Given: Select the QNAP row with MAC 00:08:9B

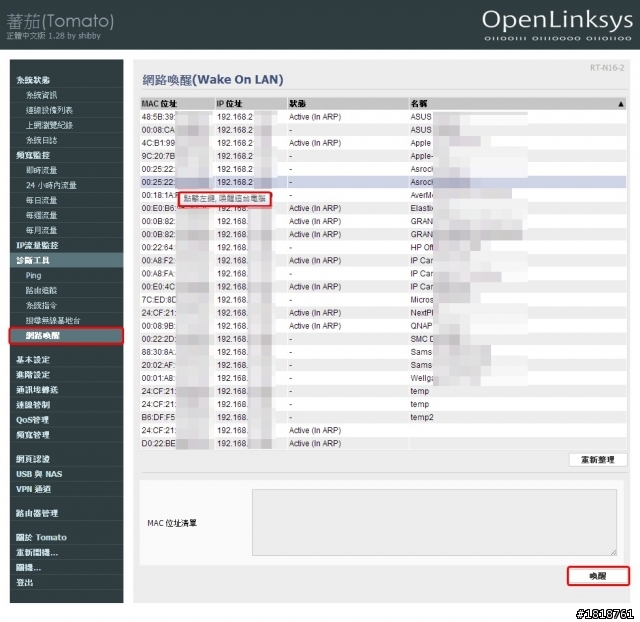Looking at the screenshot, I should coord(383,326).
